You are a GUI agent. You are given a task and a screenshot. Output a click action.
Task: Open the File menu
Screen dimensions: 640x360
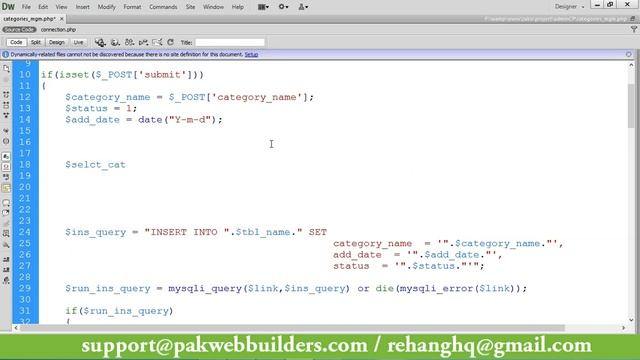26,7
